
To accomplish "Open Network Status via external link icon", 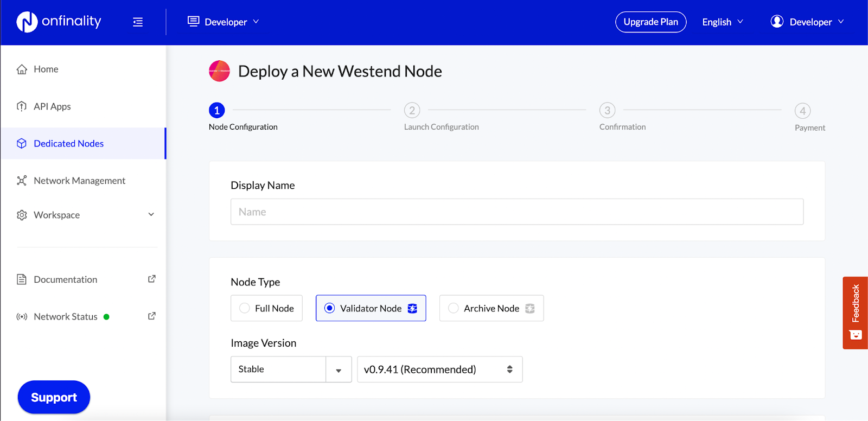I will click(x=152, y=316).
